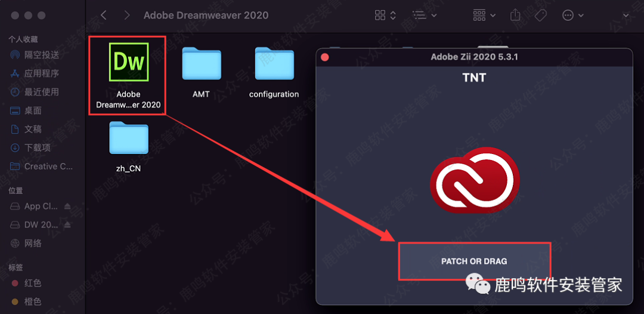644x314 pixels.
Task: Go forward with the Finder forward arrow
Action: tap(127, 16)
